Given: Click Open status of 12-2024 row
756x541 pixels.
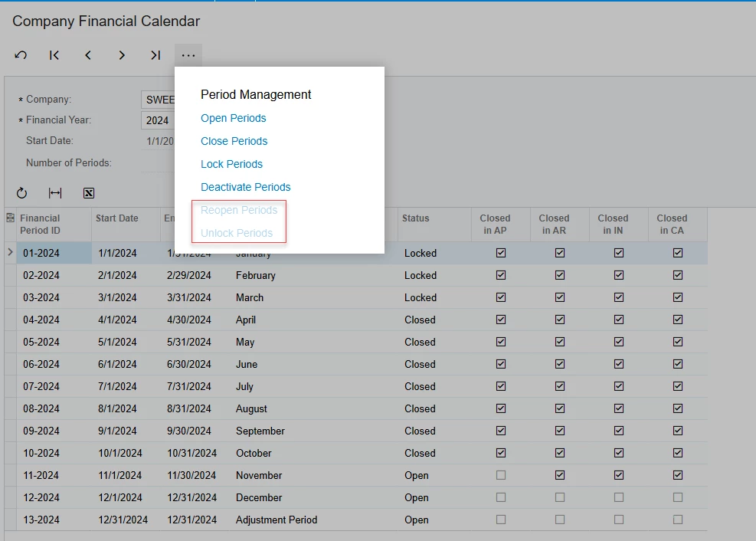Looking at the screenshot, I should (x=417, y=497).
